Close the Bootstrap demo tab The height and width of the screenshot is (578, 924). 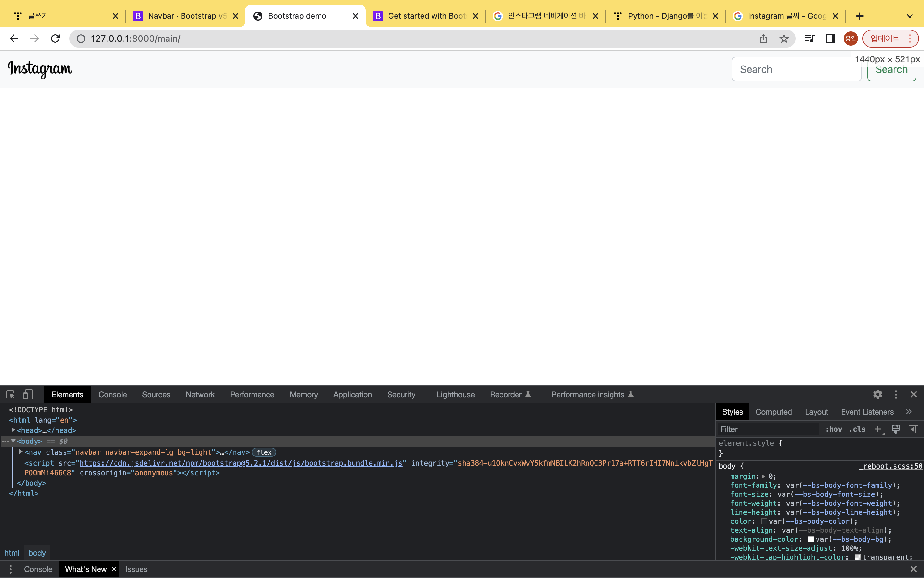point(355,16)
